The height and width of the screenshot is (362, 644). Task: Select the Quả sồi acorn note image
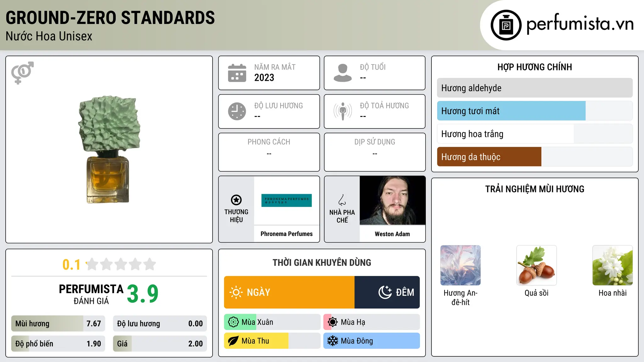tap(536, 265)
